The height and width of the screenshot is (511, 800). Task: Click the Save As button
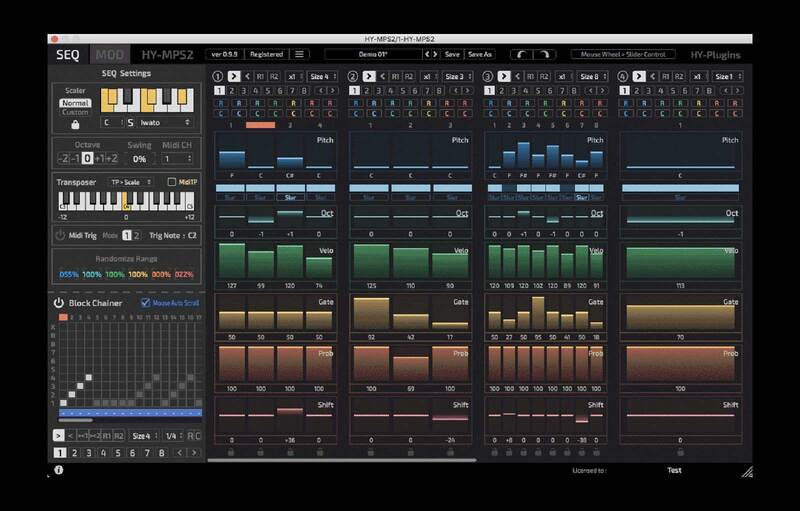[480, 54]
